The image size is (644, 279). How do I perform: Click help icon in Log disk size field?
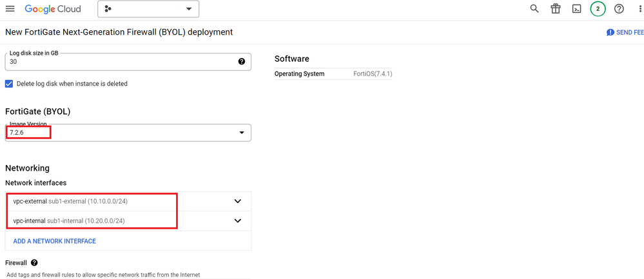(x=242, y=62)
